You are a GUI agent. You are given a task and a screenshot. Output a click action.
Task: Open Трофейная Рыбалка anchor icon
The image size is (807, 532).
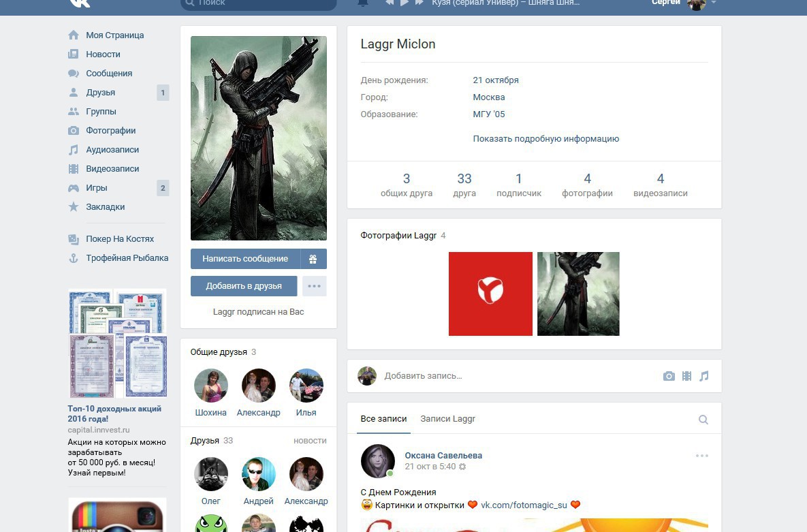(74, 258)
